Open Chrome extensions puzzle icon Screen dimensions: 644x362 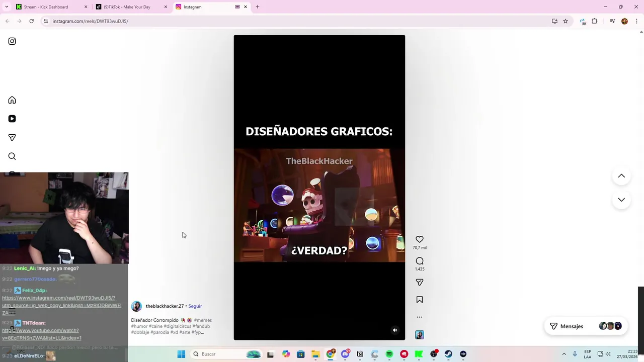click(x=594, y=21)
